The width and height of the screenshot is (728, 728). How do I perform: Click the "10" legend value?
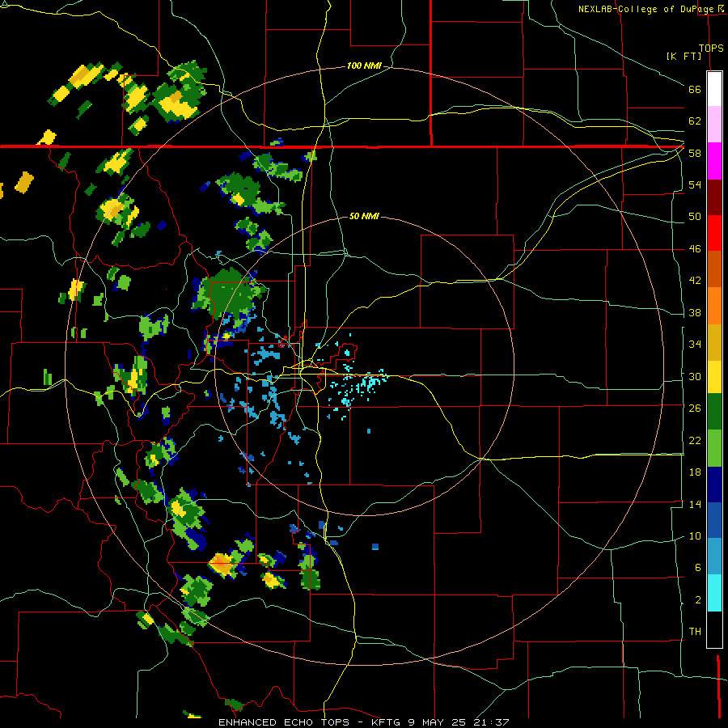point(695,536)
